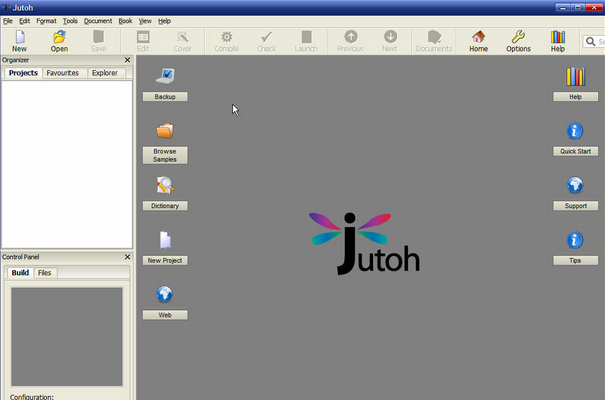605x400 pixels.
Task: Click the Web button
Action: (165, 315)
